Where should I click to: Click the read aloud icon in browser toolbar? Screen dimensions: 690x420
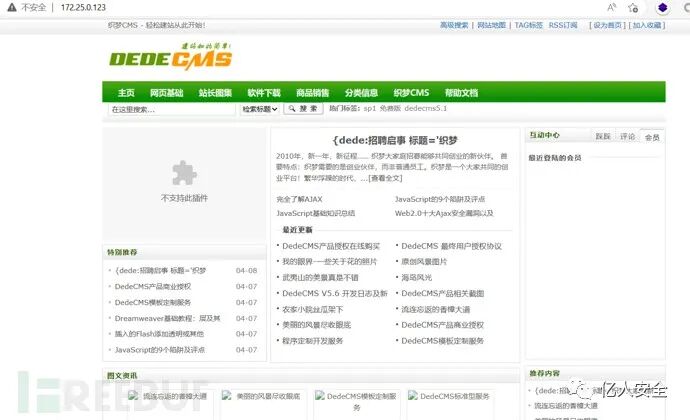click(612, 7)
